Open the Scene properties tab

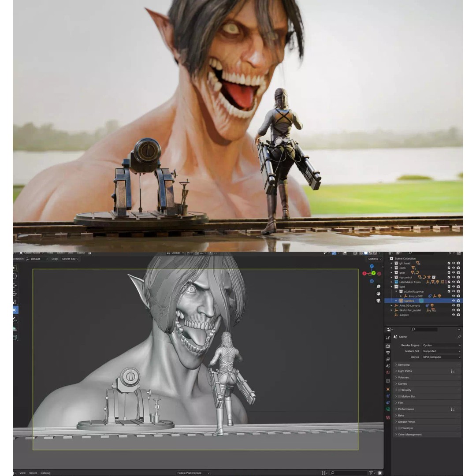tap(388, 366)
